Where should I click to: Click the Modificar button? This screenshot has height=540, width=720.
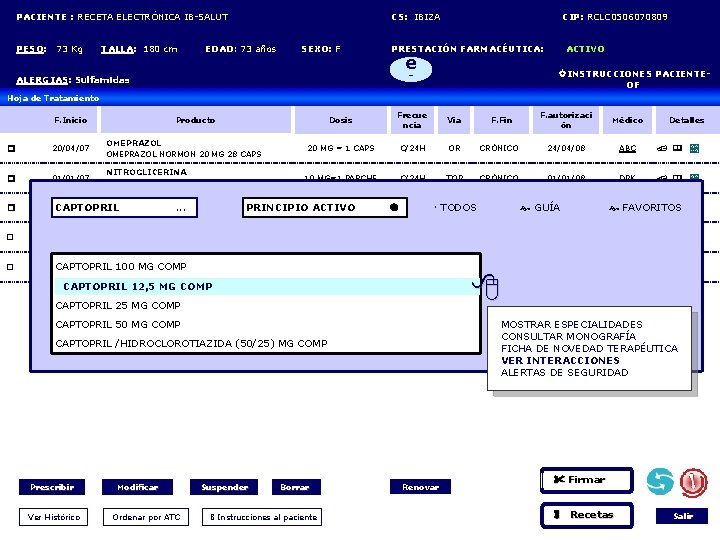(x=137, y=487)
